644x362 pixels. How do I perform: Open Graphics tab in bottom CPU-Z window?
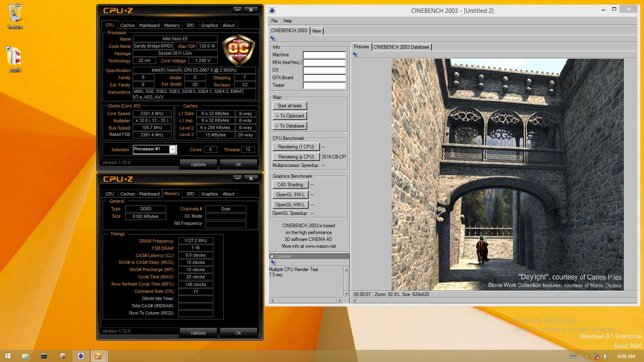(210, 194)
